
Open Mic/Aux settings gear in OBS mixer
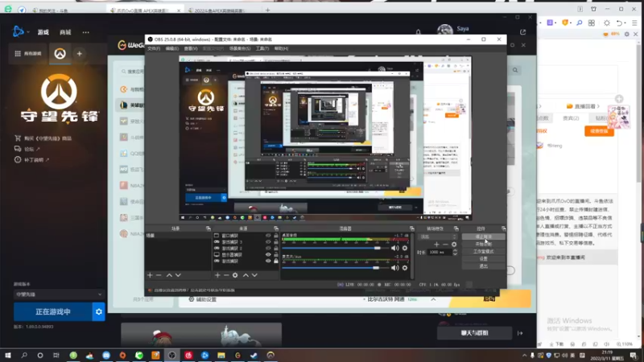(x=405, y=268)
